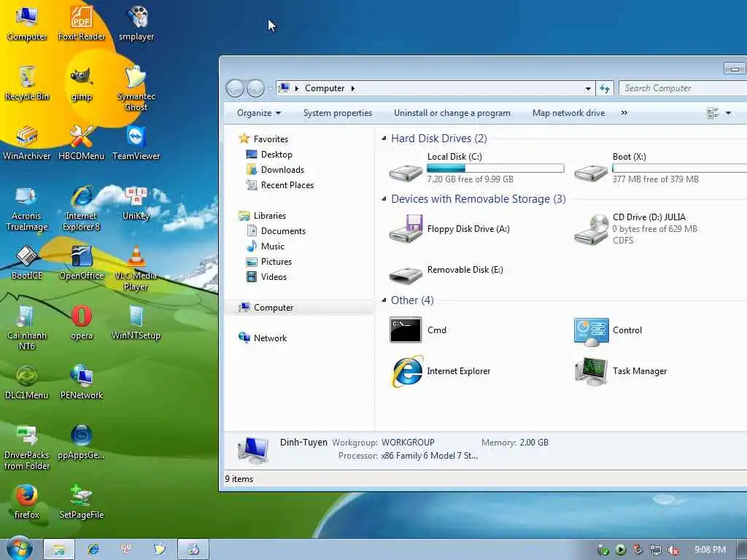Expand address bar history dropdown
This screenshot has height=560, width=747.
(x=588, y=88)
